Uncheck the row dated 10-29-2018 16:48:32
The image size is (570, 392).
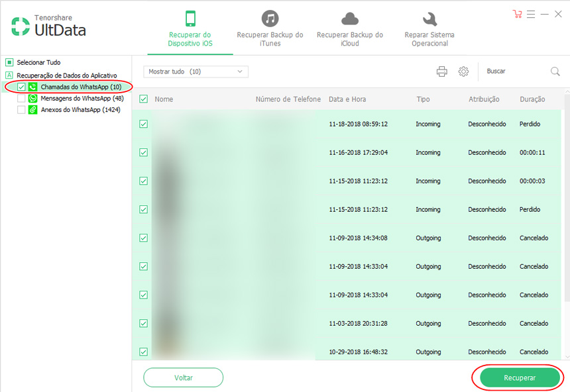[144, 352]
